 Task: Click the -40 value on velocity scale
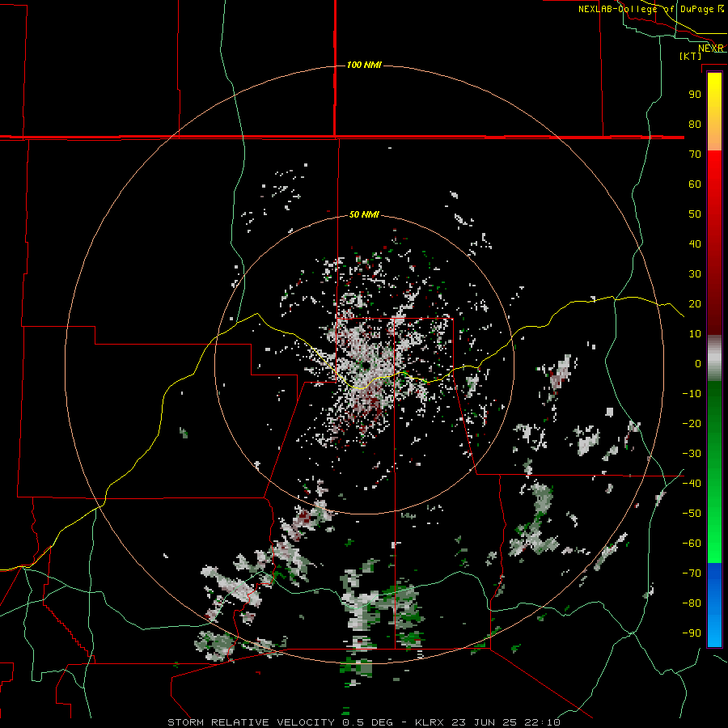(692, 484)
